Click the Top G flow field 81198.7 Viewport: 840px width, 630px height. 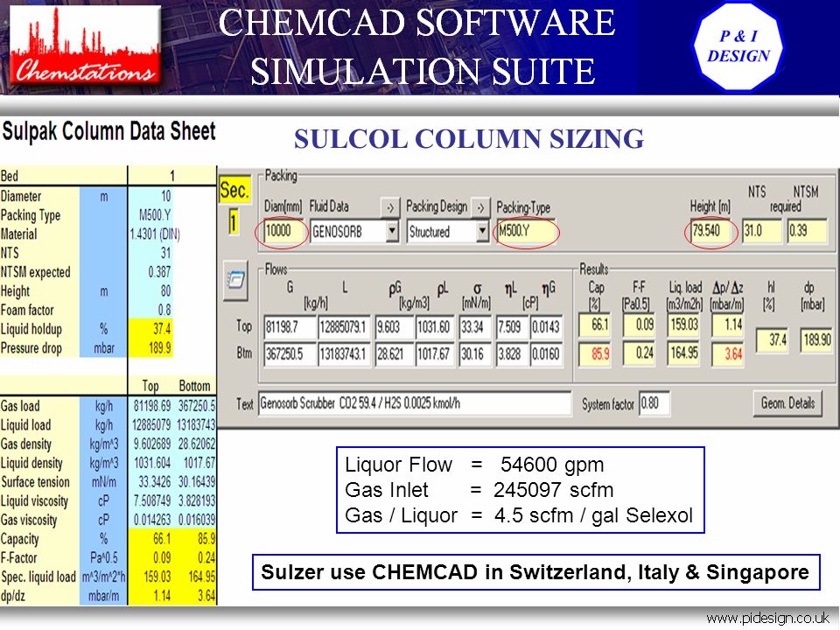tap(290, 326)
